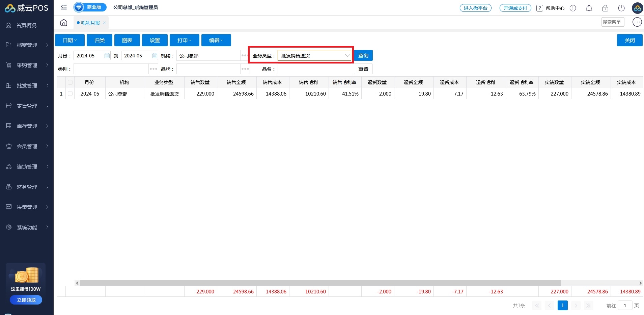Click the horizontal scrollbar of the table
Screen dimensions: 644x315
tap(320, 283)
